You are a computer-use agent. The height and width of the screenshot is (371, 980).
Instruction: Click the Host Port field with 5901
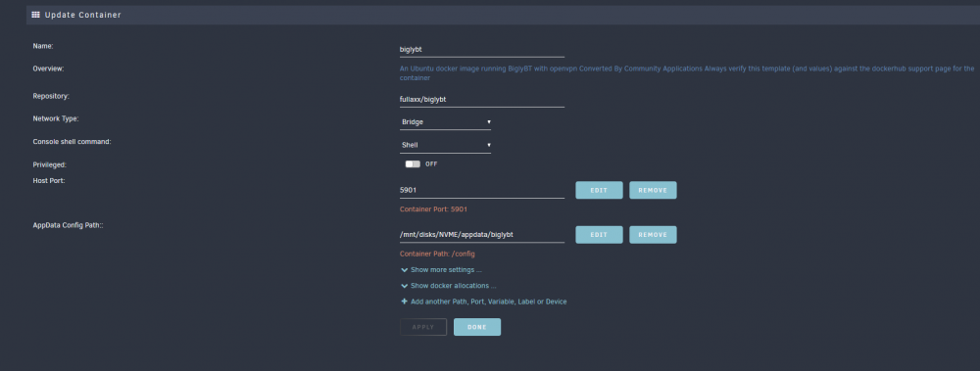pyautogui.click(x=482, y=191)
